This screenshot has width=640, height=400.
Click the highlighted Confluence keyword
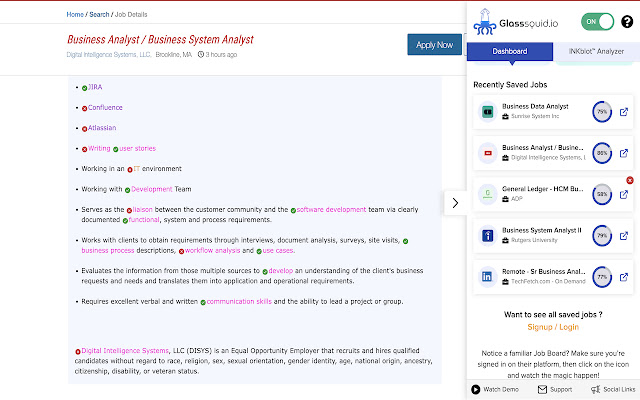tap(105, 107)
